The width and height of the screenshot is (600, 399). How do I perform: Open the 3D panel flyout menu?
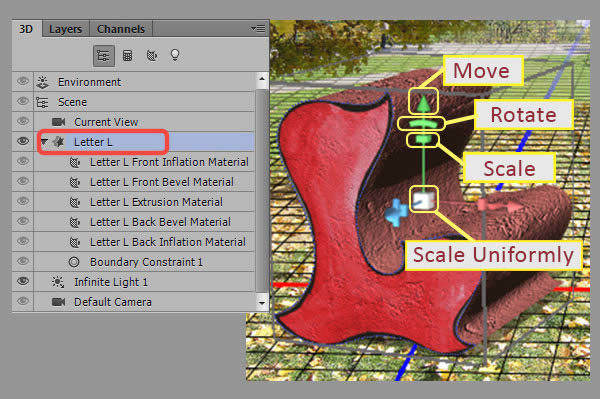(258, 28)
